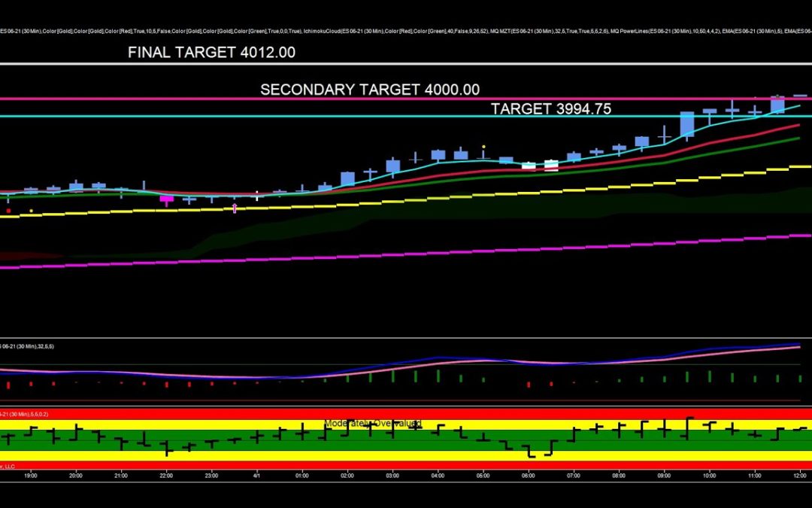Click the 11:00 time axis label

tap(755, 476)
